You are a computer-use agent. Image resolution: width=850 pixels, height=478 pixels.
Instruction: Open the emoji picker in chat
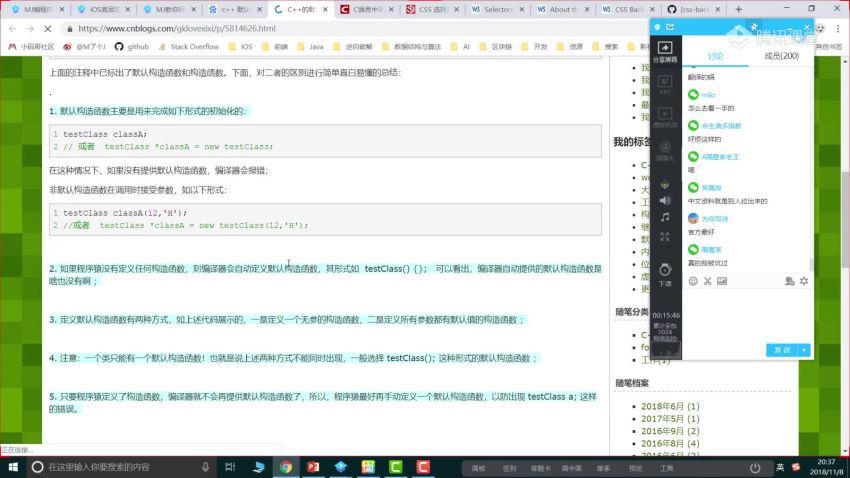693,281
